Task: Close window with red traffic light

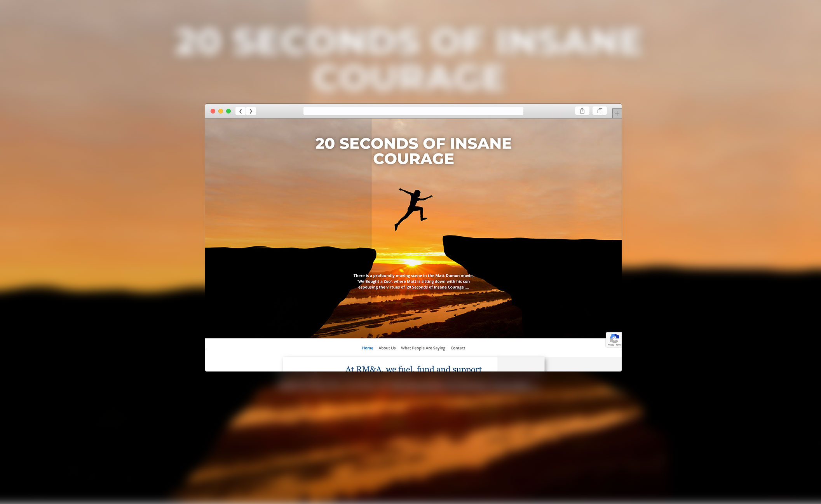Action: pos(213,111)
